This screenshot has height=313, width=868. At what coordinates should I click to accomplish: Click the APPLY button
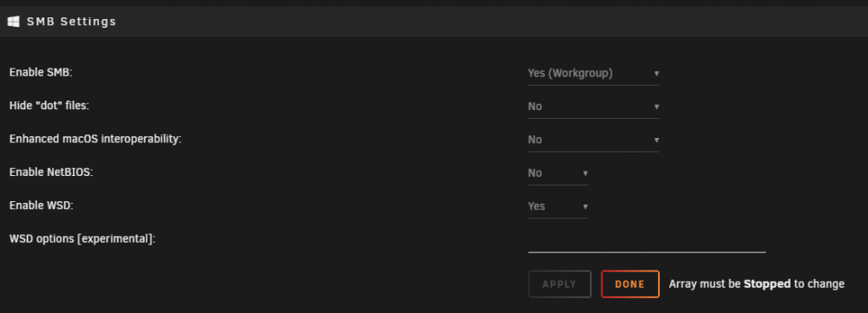560,284
